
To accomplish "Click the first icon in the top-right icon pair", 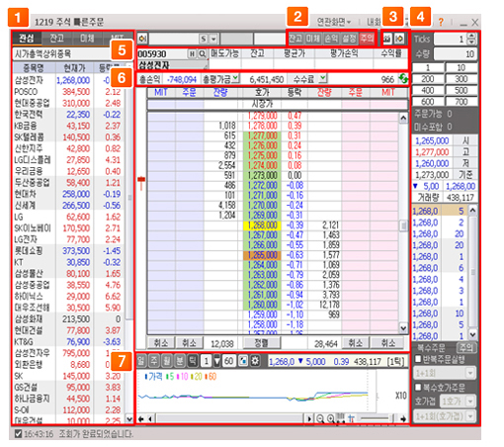I will 387,39.
